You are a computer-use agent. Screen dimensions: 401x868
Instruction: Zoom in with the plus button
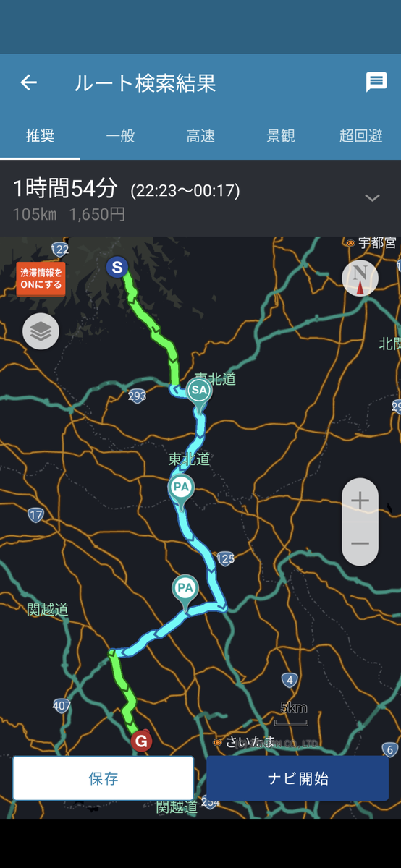coord(360,501)
